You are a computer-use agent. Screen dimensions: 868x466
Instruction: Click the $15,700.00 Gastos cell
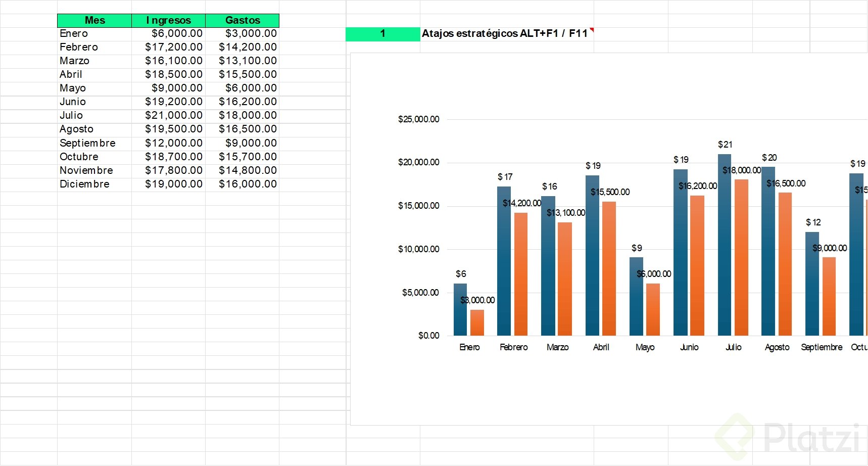pos(243,157)
